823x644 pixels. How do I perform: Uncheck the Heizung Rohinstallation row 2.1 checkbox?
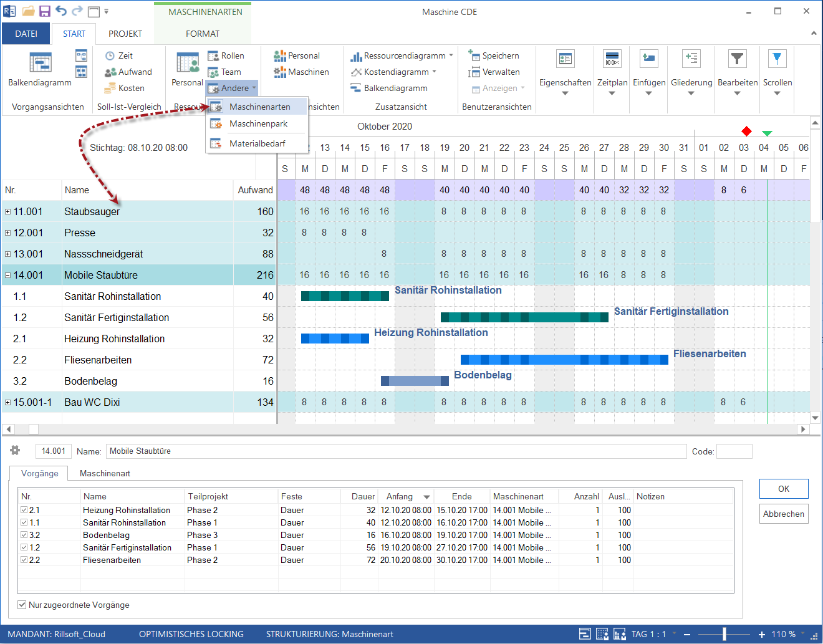click(x=24, y=510)
